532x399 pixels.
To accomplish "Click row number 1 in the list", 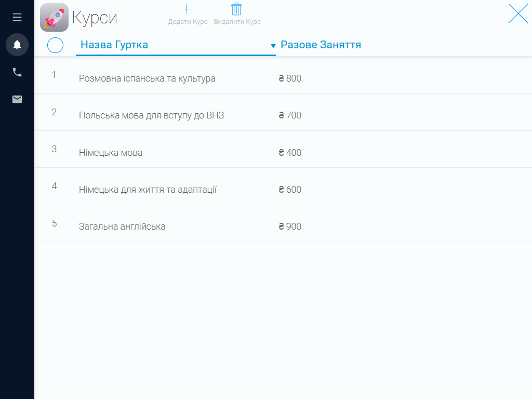I will [x=54, y=75].
